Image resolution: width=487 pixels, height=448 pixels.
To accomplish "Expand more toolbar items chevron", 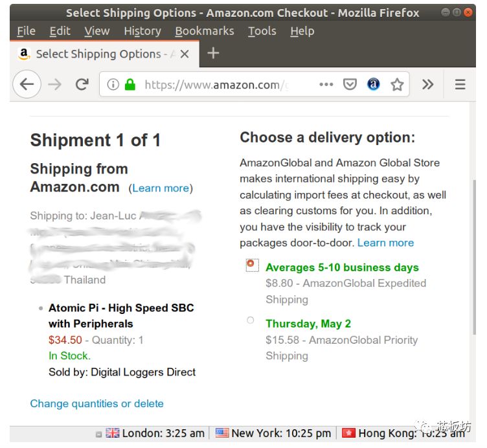I will click(427, 84).
